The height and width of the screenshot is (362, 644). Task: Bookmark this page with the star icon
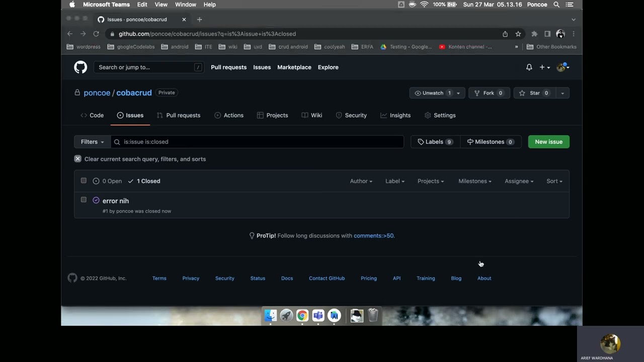pyautogui.click(x=518, y=34)
